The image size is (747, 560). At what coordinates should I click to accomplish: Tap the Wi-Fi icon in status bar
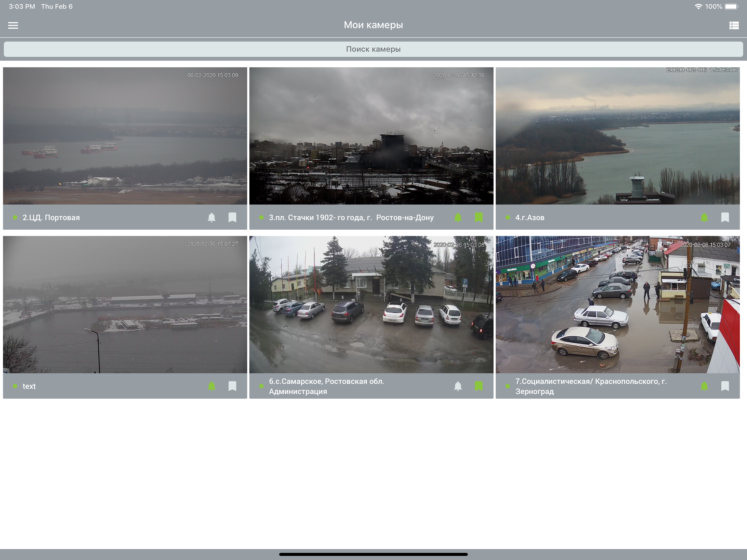[x=698, y=6]
